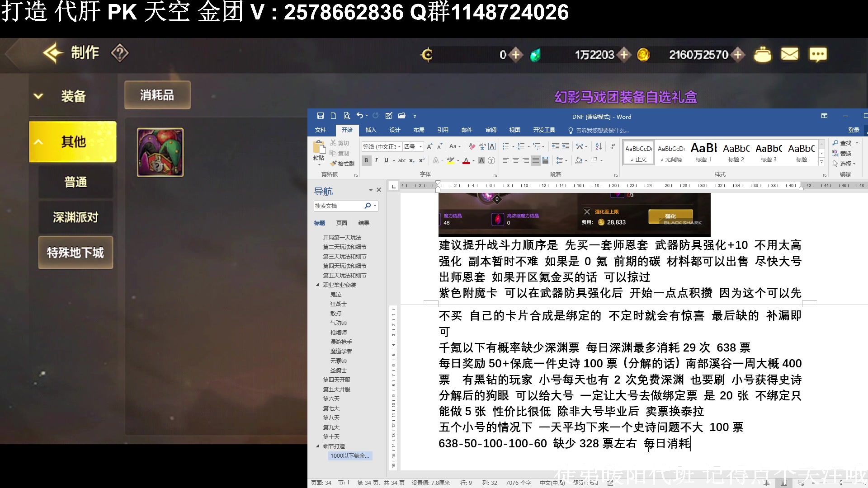Viewport: 868px width, 488px height.
Task: Shrink font size with smaller A icon
Action: [x=439, y=146]
